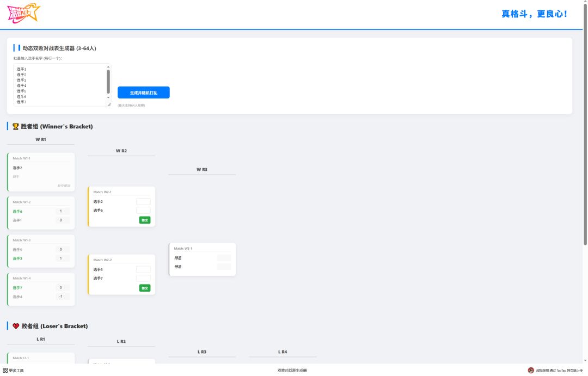Submit Match W2-2 with green 提交 button
The width and height of the screenshot is (588, 376).
tap(145, 288)
